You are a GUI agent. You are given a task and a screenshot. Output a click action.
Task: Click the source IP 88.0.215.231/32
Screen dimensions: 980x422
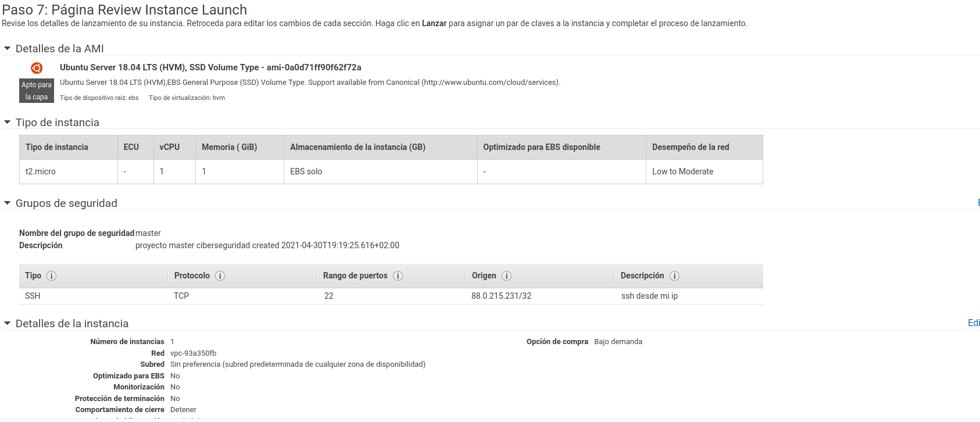(501, 296)
